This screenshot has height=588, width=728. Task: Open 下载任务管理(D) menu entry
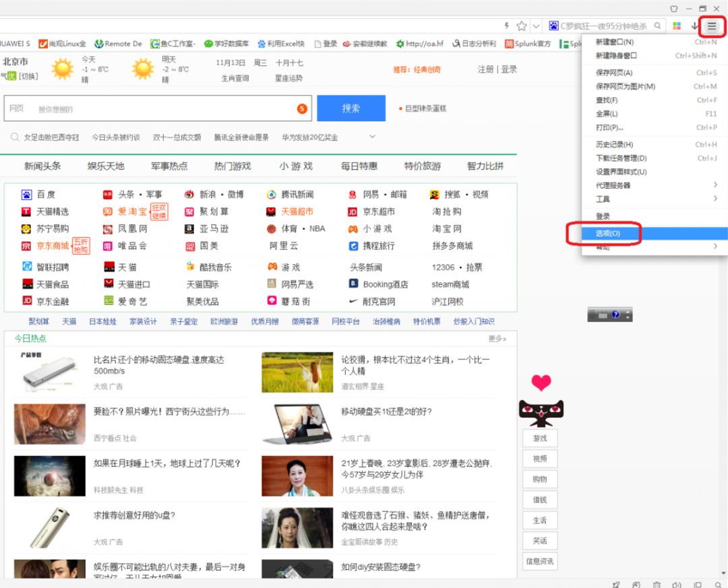[655, 158]
